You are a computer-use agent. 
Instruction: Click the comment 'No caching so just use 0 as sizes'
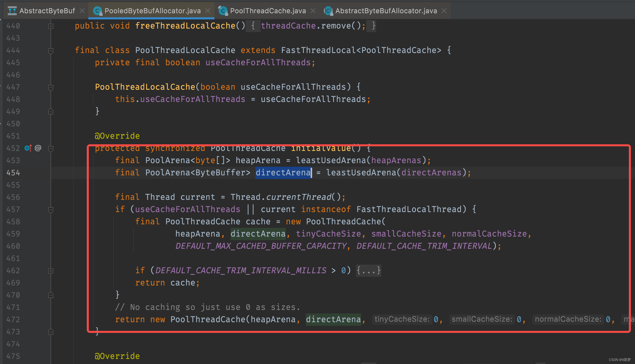point(207,307)
